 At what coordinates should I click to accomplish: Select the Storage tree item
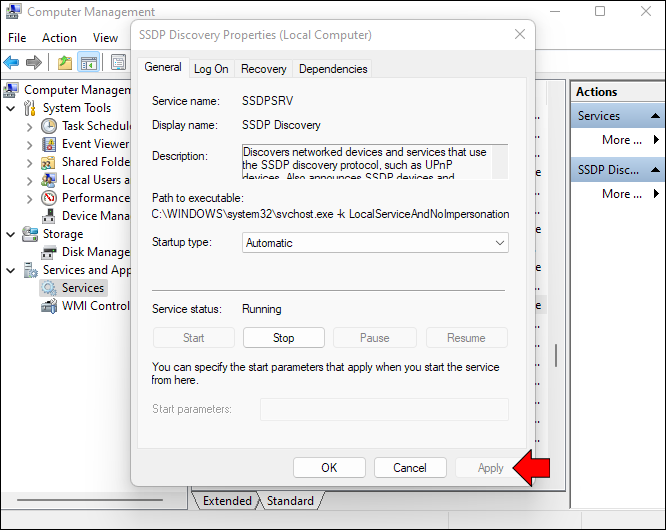point(63,234)
